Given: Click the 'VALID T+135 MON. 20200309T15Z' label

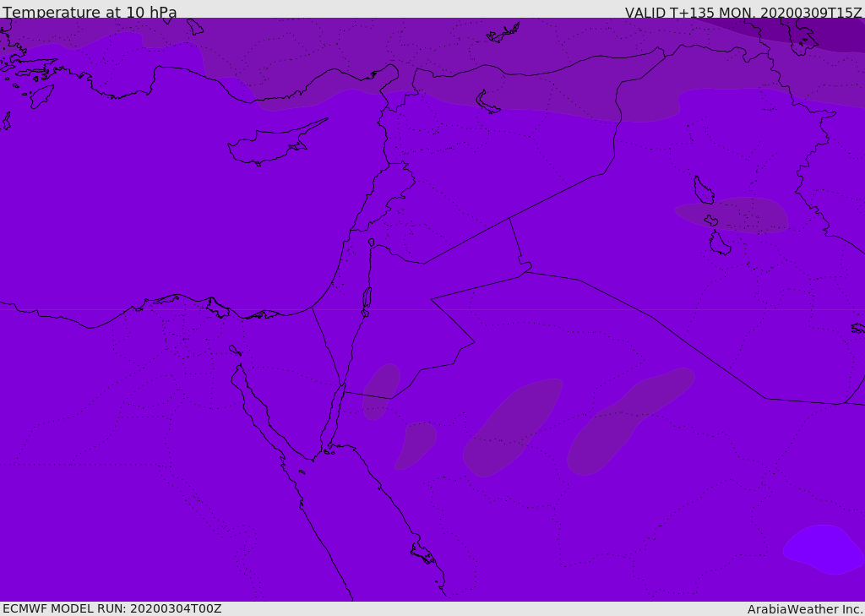Looking at the screenshot, I should pyautogui.click(x=743, y=13).
